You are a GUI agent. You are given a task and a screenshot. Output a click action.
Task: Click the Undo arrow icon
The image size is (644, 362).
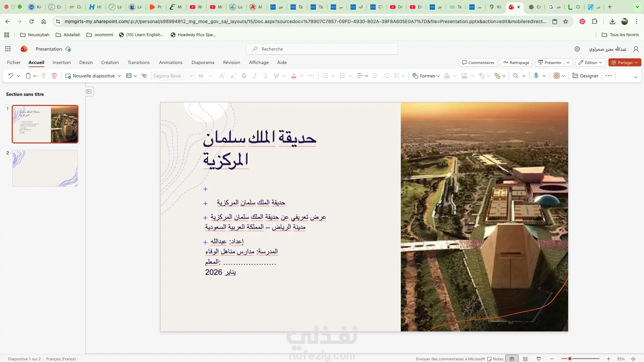[11, 76]
